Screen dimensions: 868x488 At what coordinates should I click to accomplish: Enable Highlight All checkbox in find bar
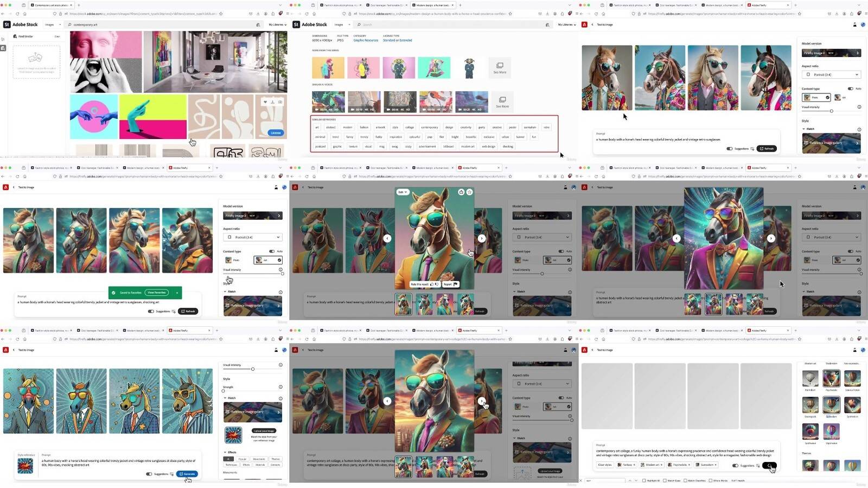(x=644, y=480)
